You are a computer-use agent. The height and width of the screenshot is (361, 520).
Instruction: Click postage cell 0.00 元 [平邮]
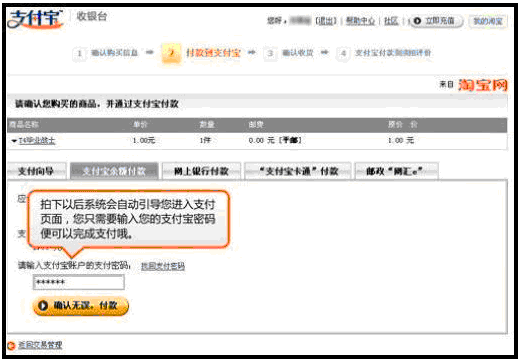(275, 140)
